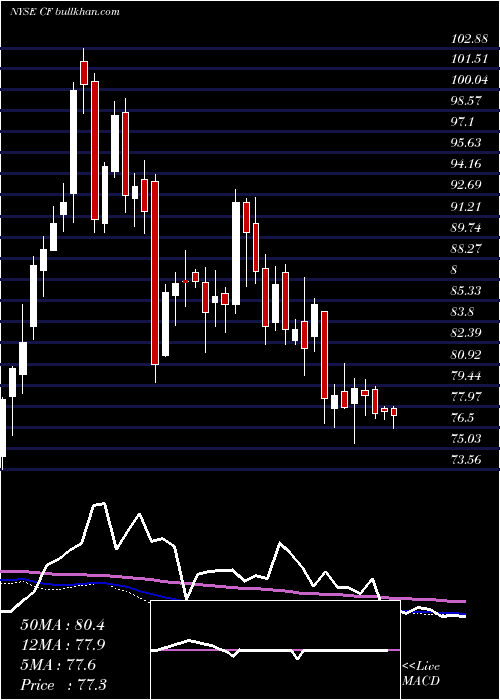Click the NYSE CF bullkhan.com title text
500x700 pixels.
pos(65,12)
